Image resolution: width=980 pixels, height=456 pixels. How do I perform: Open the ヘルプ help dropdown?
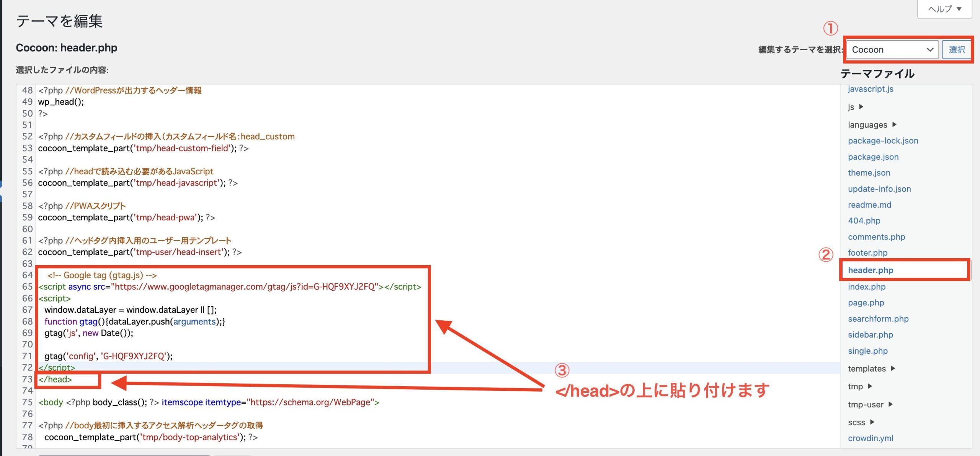(944, 9)
